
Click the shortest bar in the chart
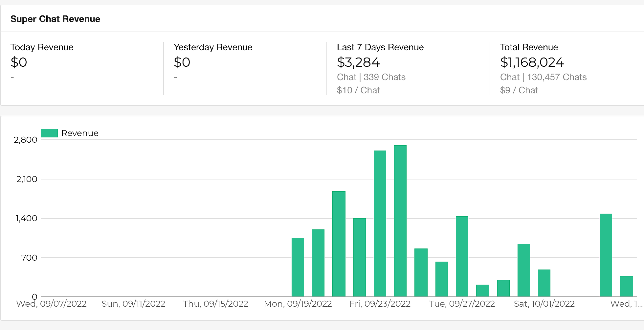[482, 291]
